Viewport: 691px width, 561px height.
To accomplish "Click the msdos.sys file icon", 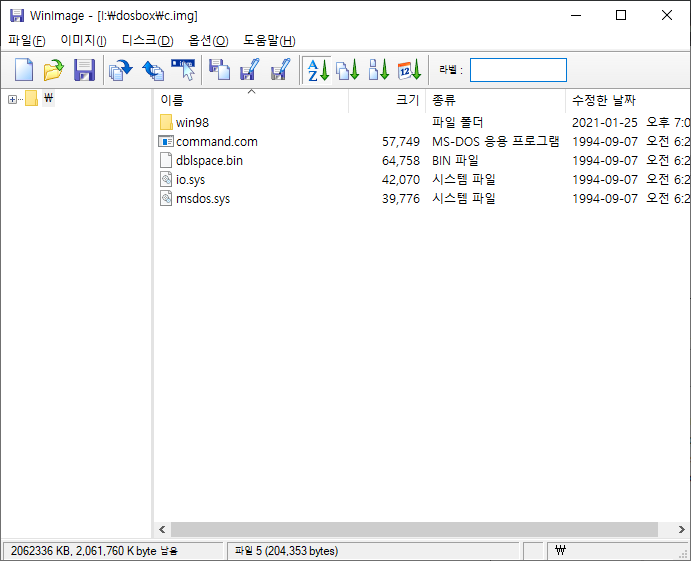I will [x=166, y=198].
